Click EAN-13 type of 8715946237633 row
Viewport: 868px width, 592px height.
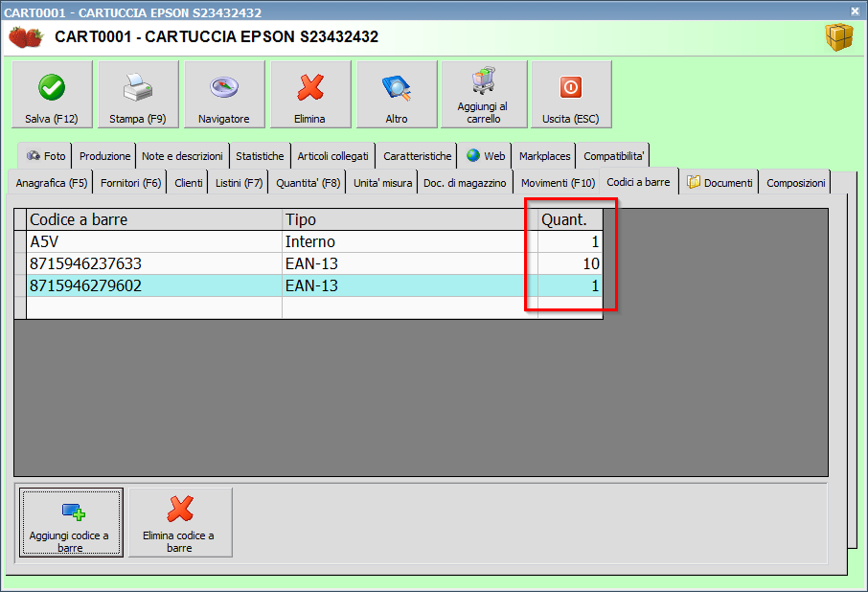[410, 264]
